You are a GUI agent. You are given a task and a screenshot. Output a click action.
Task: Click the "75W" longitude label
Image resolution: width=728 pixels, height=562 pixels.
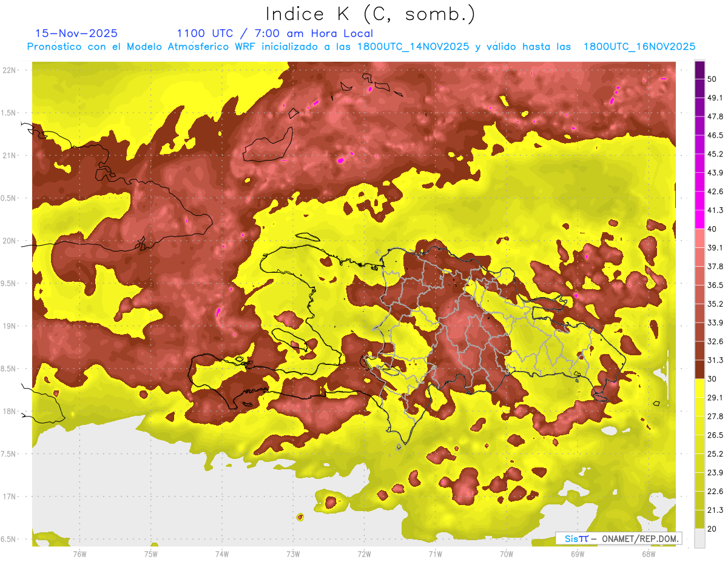(150, 554)
